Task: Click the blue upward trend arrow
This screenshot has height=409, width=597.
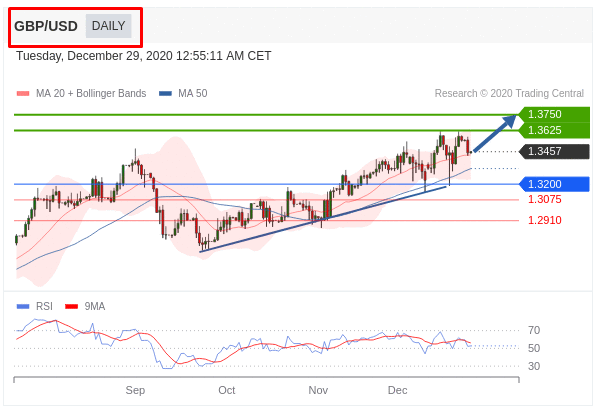Action: click(x=495, y=133)
